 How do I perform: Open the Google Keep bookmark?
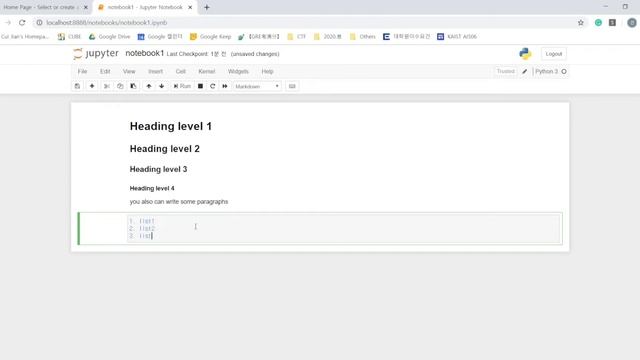point(211,37)
